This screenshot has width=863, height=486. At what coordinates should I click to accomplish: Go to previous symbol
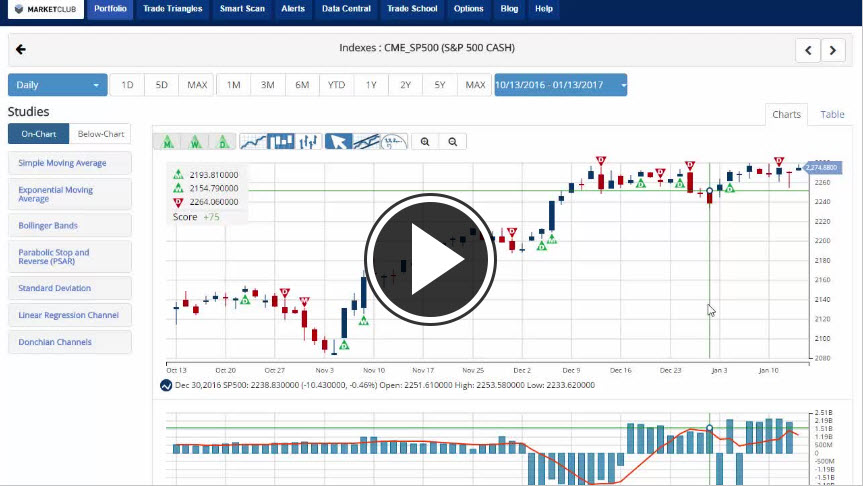808,51
